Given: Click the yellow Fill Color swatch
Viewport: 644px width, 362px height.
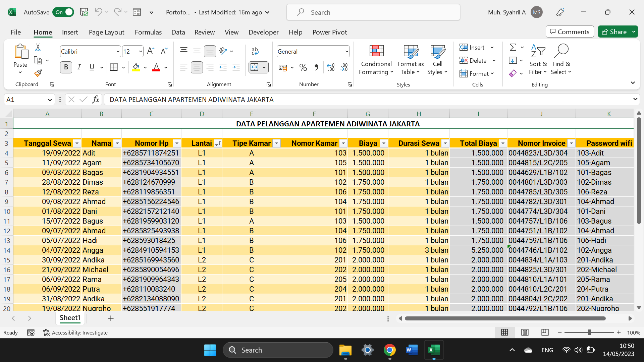Looking at the screenshot, I should pos(136,67).
